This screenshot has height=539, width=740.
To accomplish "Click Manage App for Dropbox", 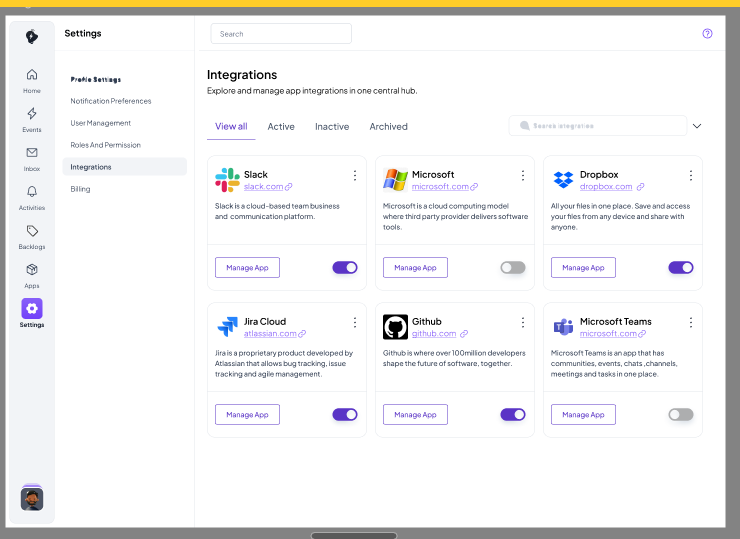I will [583, 268].
